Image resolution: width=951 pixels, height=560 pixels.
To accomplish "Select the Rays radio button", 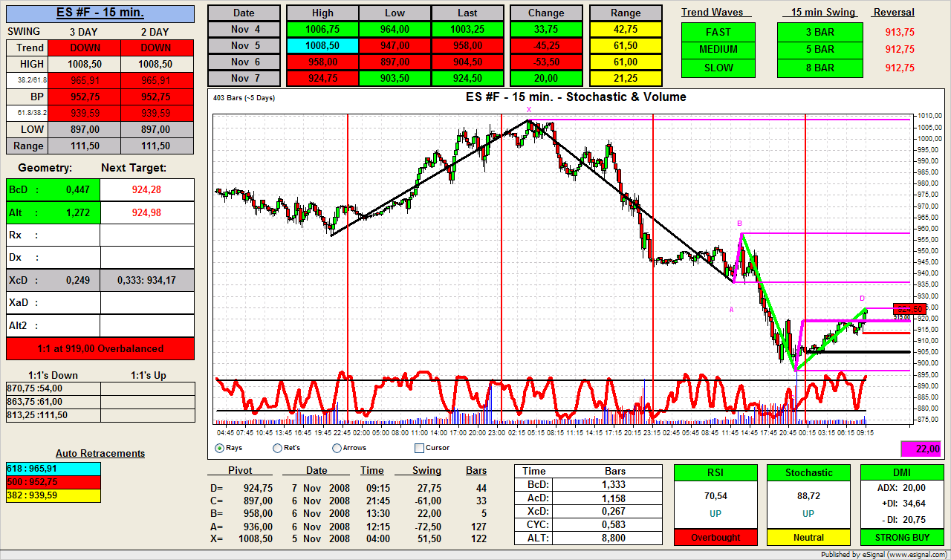I will pyautogui.click(x=220, y=448).
